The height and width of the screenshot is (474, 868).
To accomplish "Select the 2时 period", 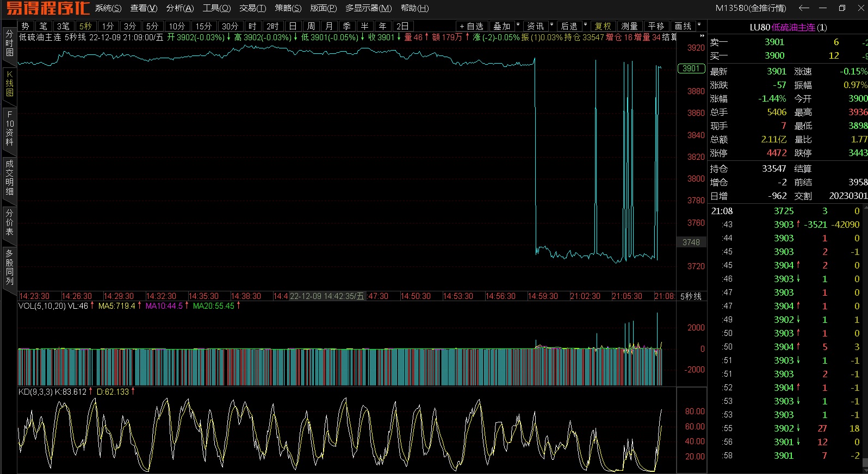I will click(272, 26).
